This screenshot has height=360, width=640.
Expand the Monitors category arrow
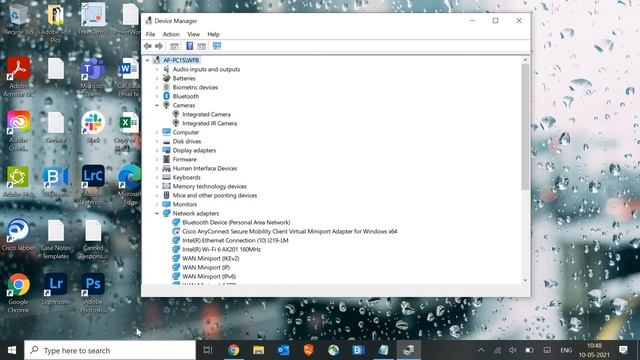tap(157, 204)
